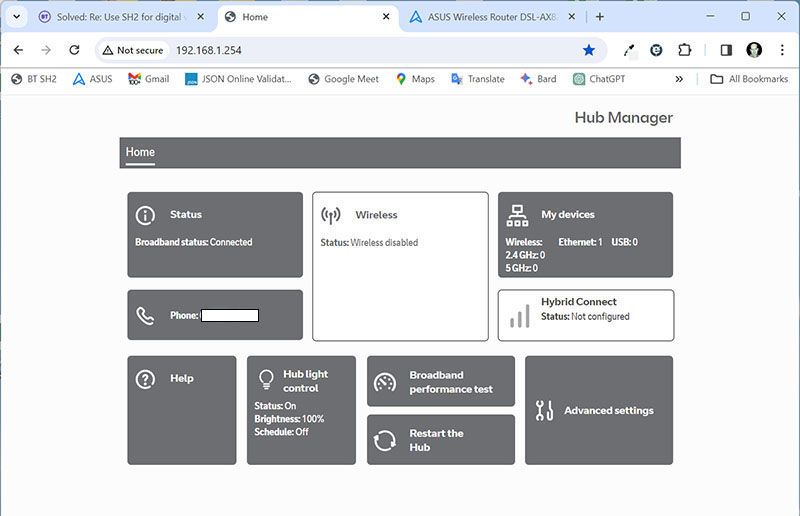Click the Hub light control bulb icon
Viewport: 800px width, 516px height.
266,379
